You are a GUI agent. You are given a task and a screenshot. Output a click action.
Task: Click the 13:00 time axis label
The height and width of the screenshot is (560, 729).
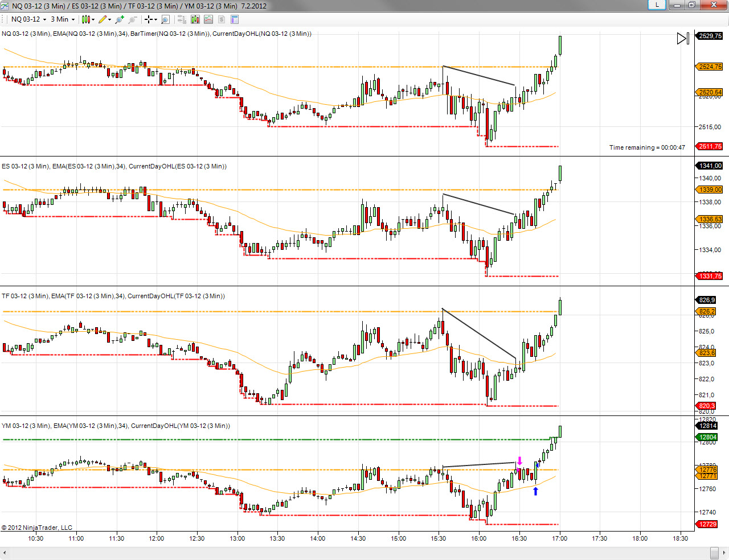(237, 538)
